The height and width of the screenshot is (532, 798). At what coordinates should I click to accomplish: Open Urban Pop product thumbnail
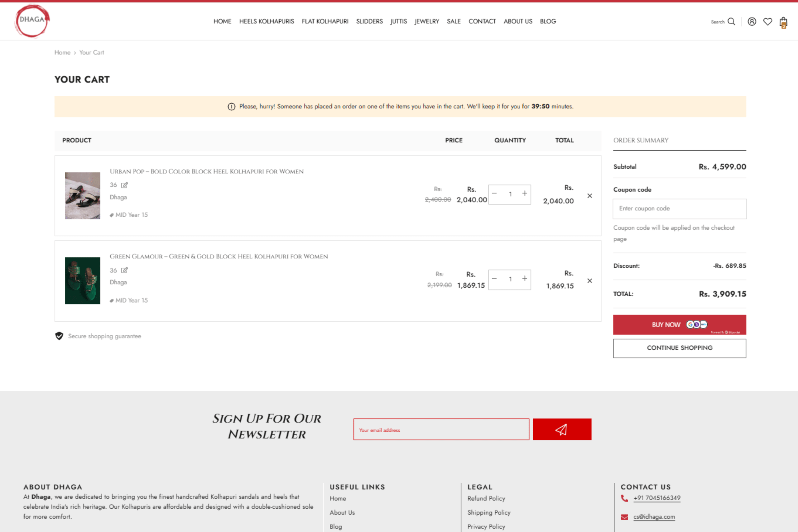(x=82, y=196)
